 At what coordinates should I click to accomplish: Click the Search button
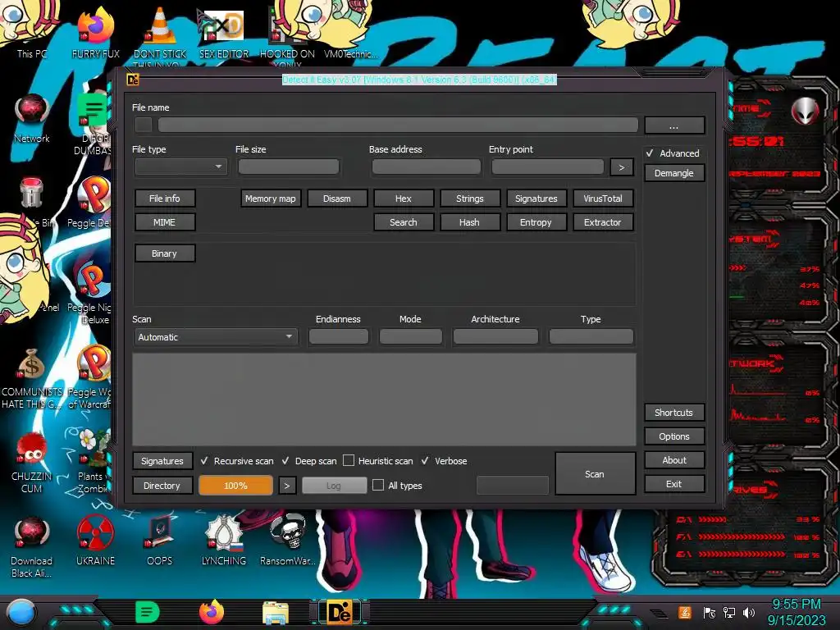404,222
